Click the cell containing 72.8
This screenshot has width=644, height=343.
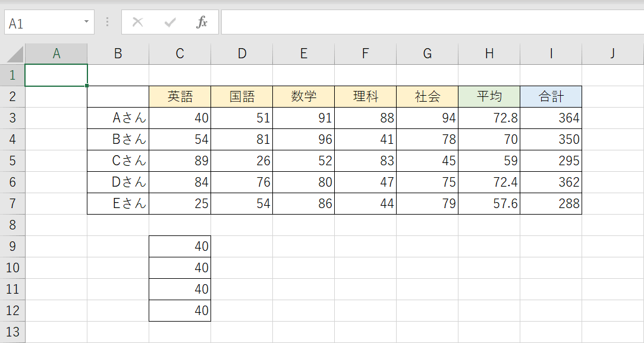[489, 118]
